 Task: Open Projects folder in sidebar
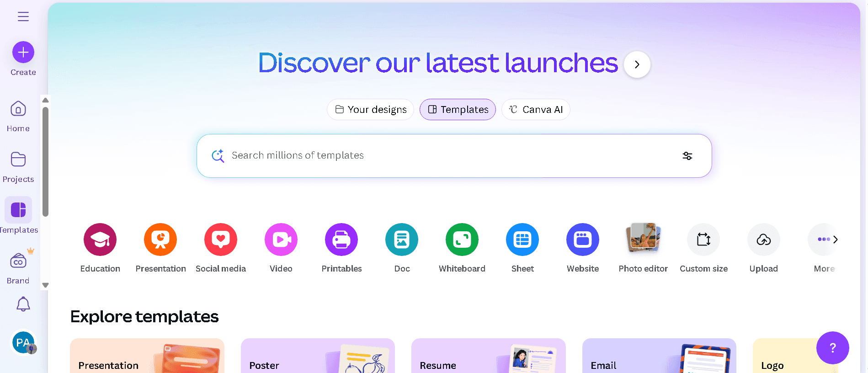click(x=18, y=167)
